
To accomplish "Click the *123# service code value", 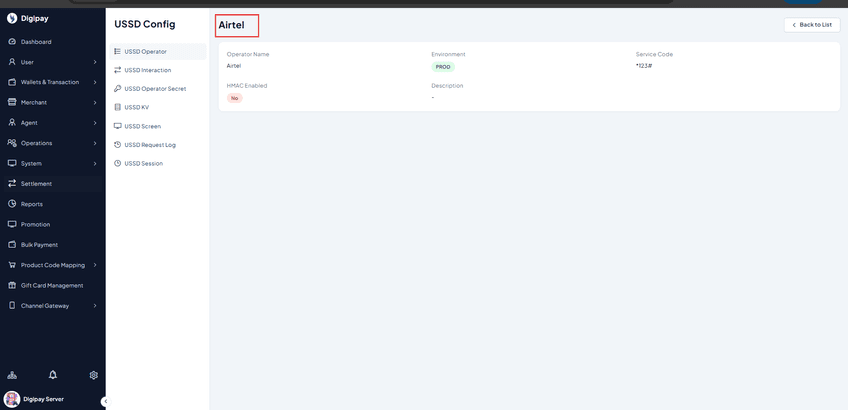I will pyautogui.click(x=644, y=66).
